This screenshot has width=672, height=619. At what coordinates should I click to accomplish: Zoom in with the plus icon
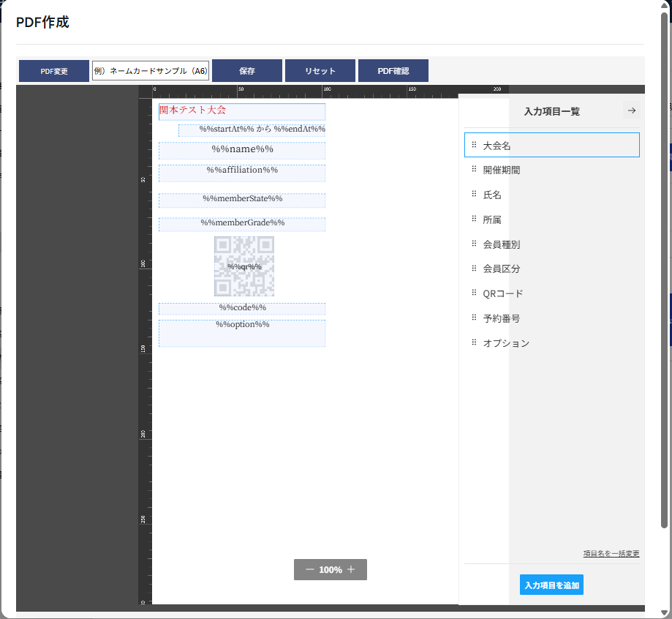pos(351,569)
